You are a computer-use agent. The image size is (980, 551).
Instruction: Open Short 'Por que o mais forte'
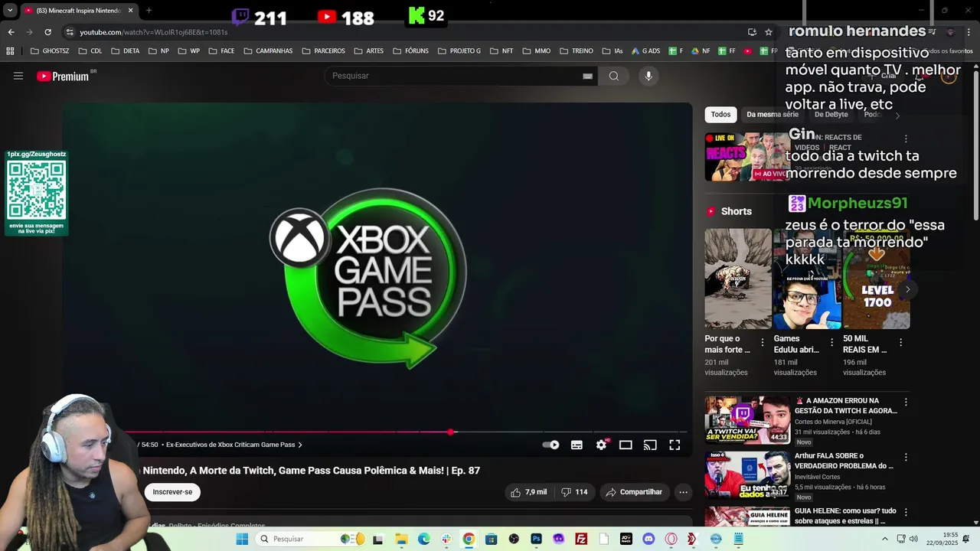pyautogui.click(x=738, y=279)
